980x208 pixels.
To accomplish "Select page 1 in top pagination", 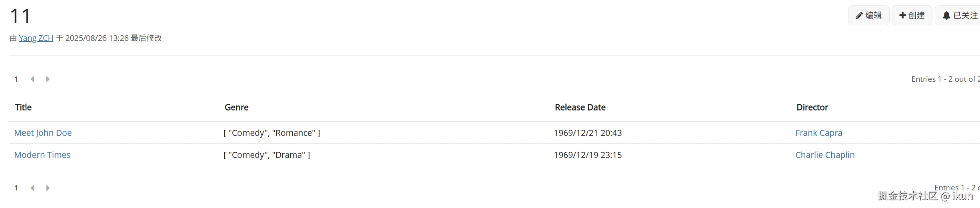I will click(16, 79).
